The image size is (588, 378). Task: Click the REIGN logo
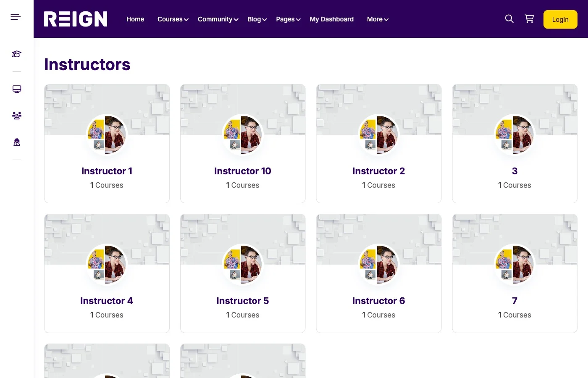76,19
